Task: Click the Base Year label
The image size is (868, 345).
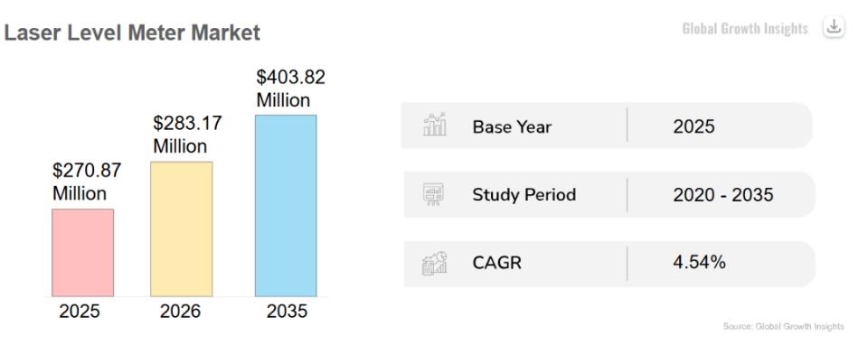Action: click(512, 126)
